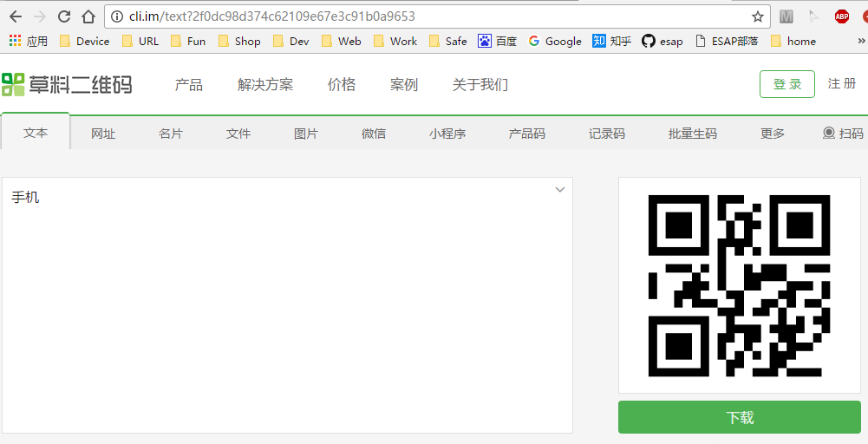Open the Safe bookmark folder
The height and width of the screenshot is (444, 868).
tap(448, 41)
